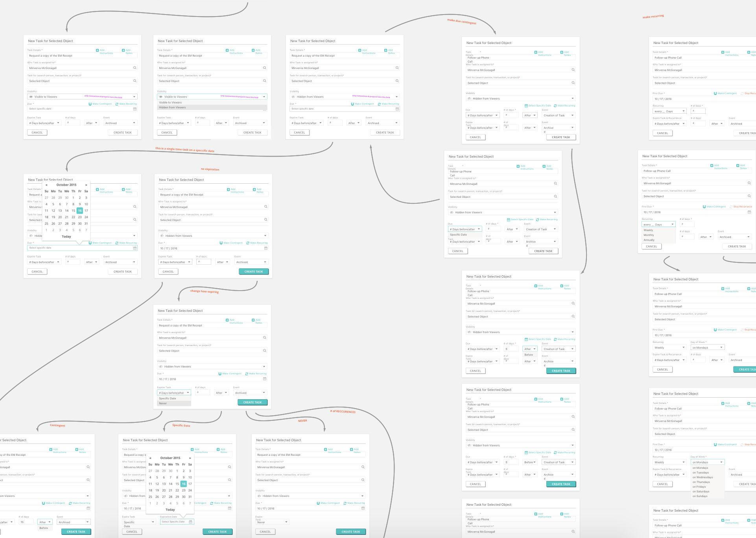This screenshot has height=538, width=756.
Task: Click Selected Object search icon in dialog with Weekly/Monthly/Annually list
Action: [x=749, y=196]
